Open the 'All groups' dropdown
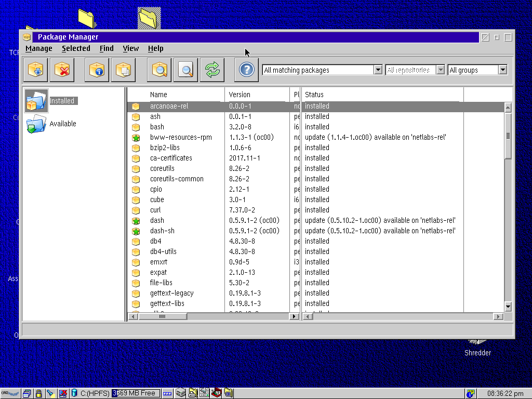532x399 pixels. coord(503,70)
